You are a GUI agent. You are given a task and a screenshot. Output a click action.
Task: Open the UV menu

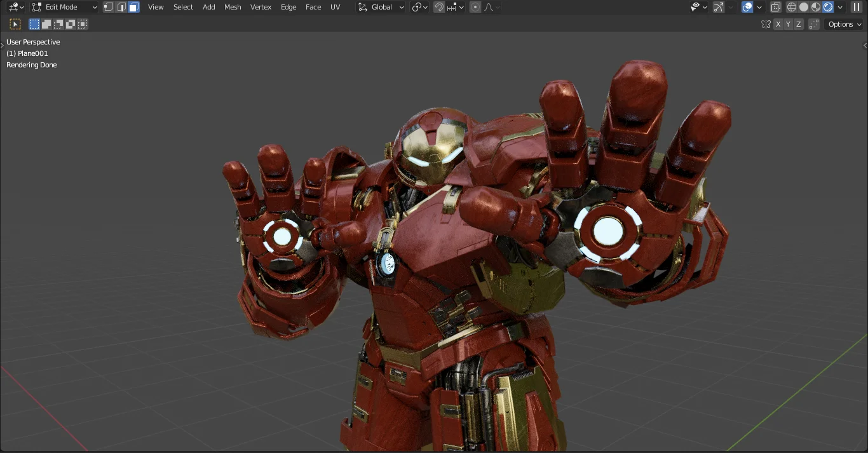335,7
